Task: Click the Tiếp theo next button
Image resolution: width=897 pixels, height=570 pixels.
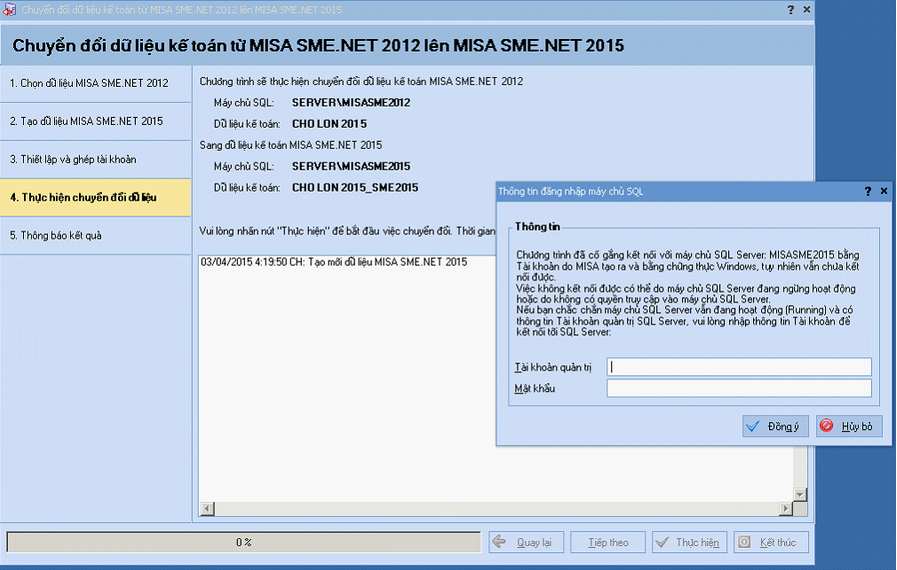Action: [x=608, y=543]
